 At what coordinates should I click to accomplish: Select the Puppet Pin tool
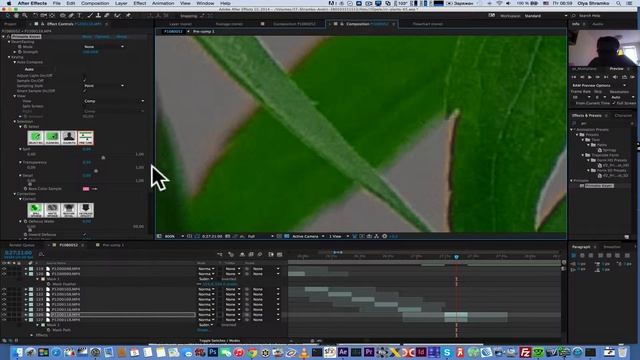(128, 16)
